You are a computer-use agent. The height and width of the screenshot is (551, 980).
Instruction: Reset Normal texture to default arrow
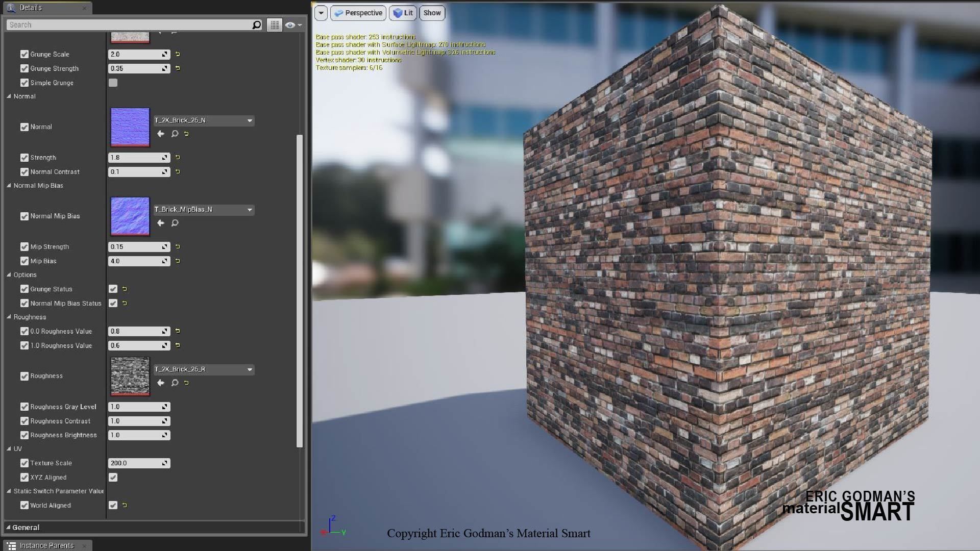(186, 134)
